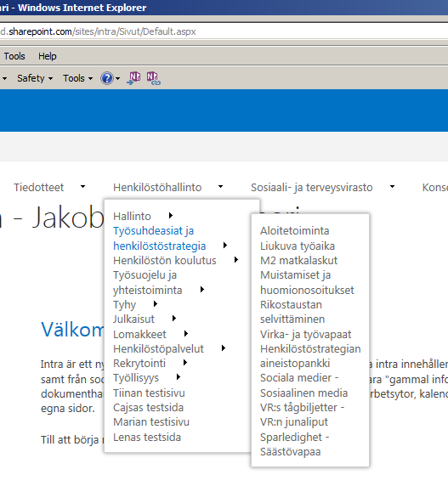Viewport: 448px width, 503px height.
Task: Open Muistamiset ja huomionosoitukset submenu entry
Action: [x=307, y=283]
